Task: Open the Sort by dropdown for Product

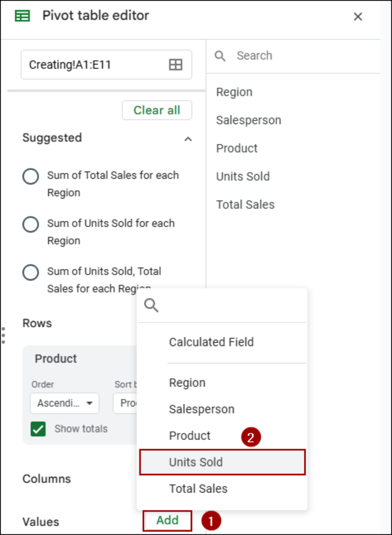Action: 129,403
